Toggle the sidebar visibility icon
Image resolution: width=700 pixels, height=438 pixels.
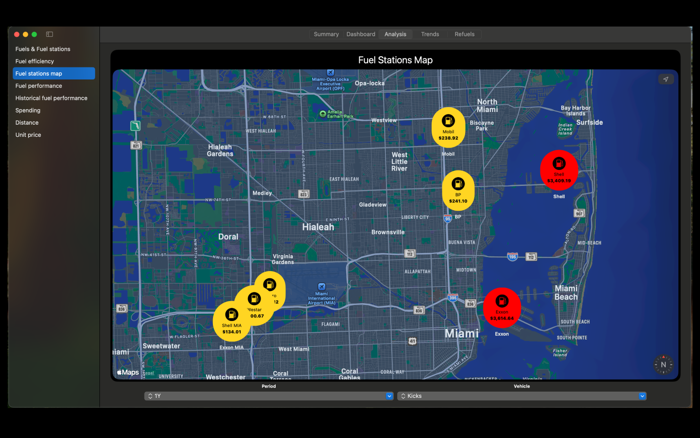pyautogui.click(x=50, y=34)
